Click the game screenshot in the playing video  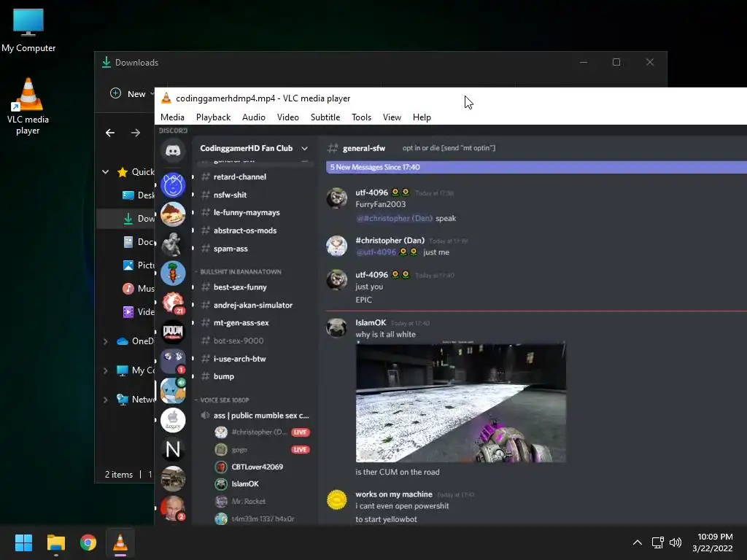[x=461, y=402]
